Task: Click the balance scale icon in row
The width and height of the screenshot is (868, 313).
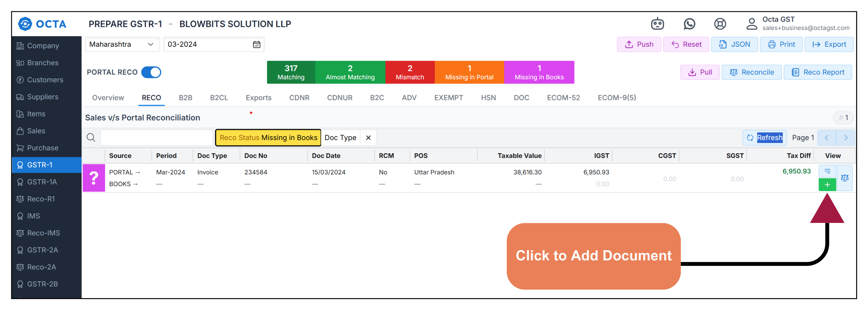Action: point(844,178)
